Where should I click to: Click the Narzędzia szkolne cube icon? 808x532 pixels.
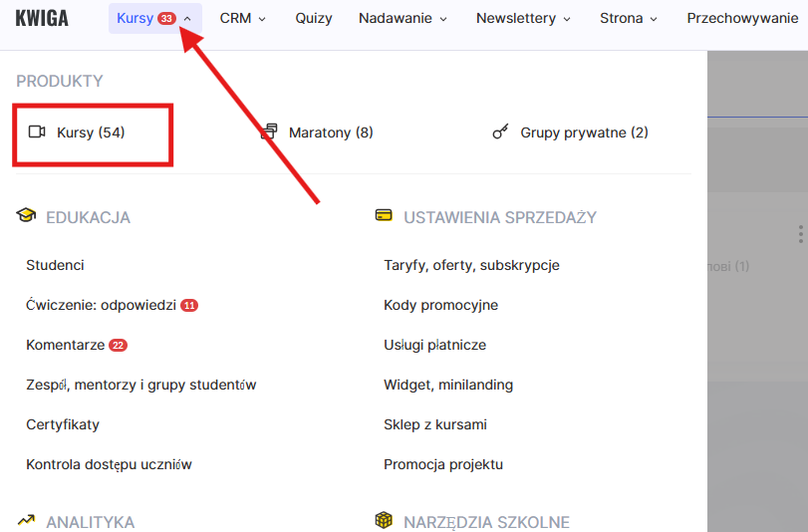point(384,521)
